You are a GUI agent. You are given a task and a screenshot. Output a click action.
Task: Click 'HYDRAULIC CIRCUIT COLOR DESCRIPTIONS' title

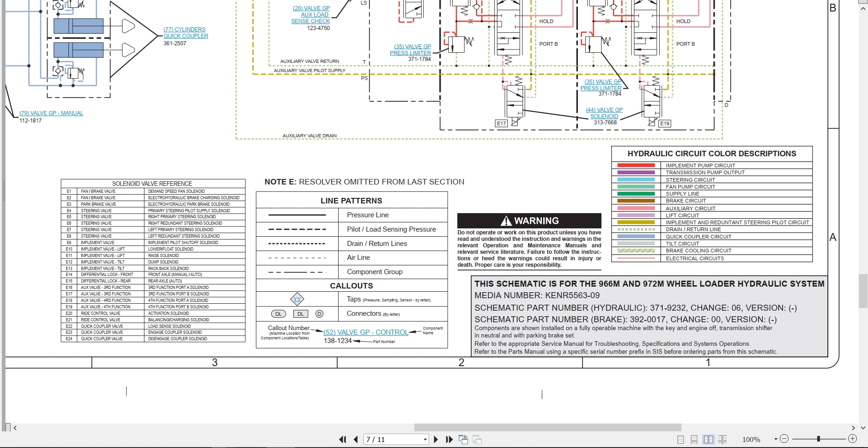[712, 153]
